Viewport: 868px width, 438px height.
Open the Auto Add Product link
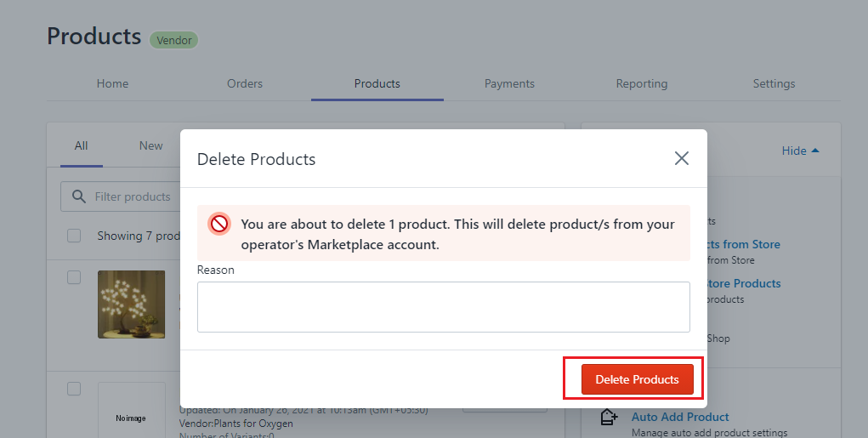coord(680,417)
